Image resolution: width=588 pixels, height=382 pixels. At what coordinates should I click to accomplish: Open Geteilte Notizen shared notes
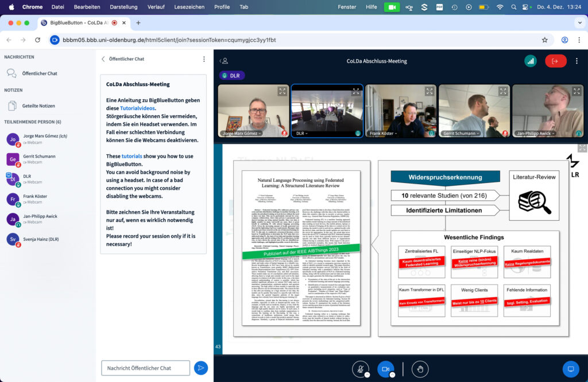pos(38,106)
